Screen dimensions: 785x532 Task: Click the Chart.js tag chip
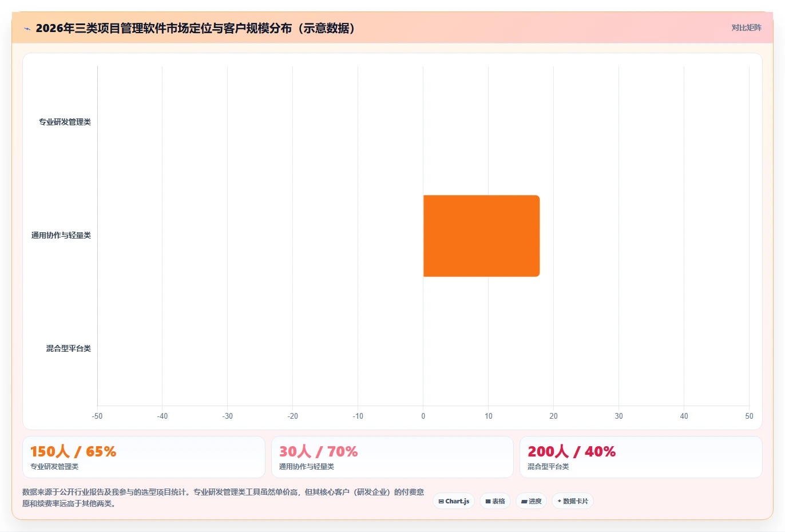pyautogui.click(x=454, y=501)
